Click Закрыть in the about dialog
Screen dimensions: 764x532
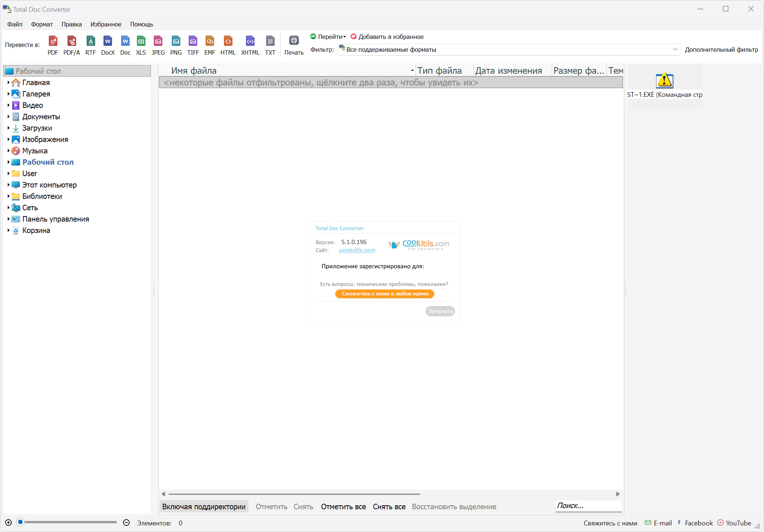click(440, 311)
